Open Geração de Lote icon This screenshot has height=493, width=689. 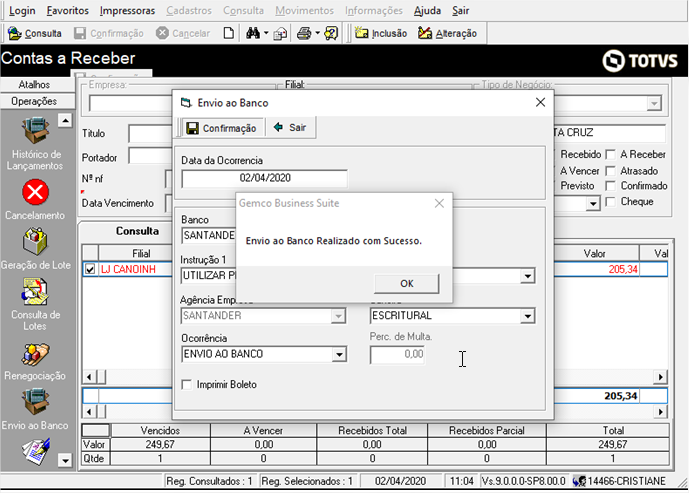36,242
